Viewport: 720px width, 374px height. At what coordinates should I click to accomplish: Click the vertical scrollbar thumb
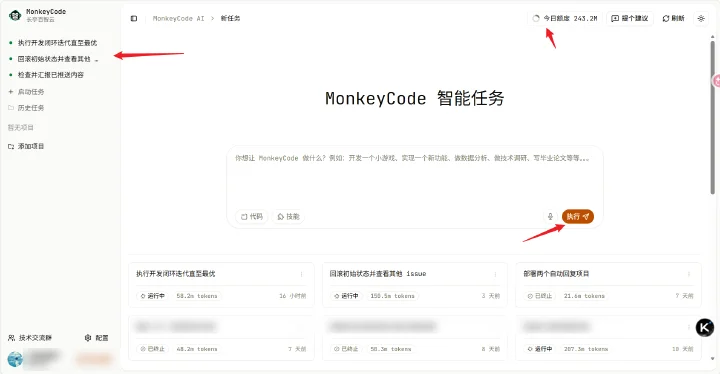[713, 117]
